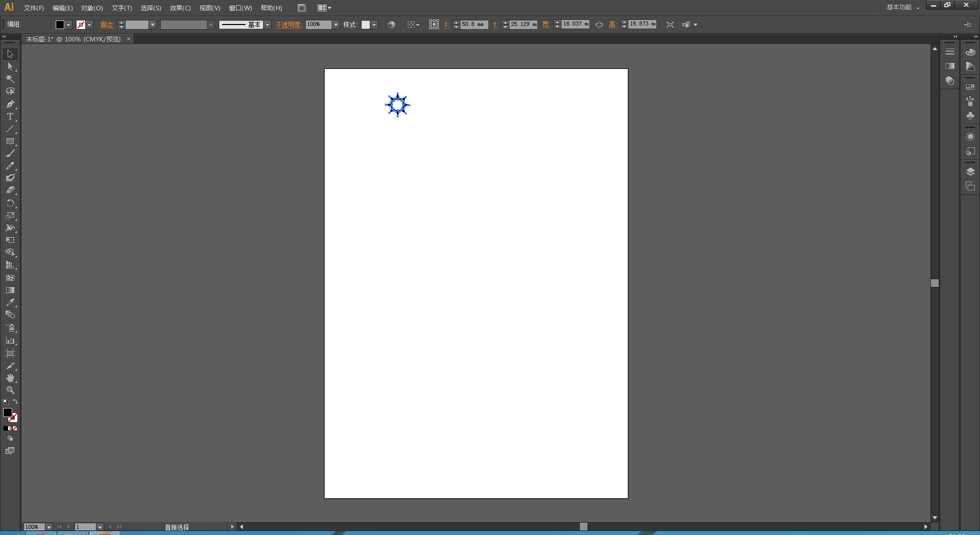Select the Direct Selection tool
This screenshot has width=980, height=535.
coord(10,66)
